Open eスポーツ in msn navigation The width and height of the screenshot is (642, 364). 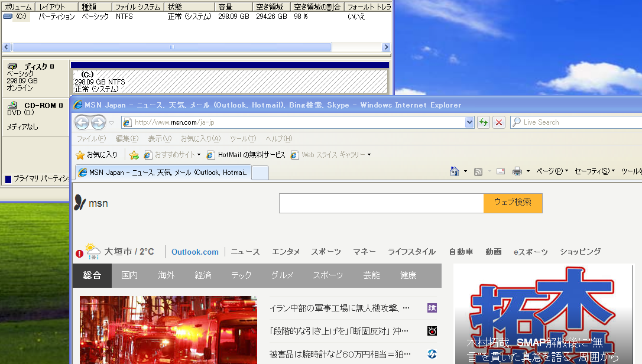click(x=531, y=252)
